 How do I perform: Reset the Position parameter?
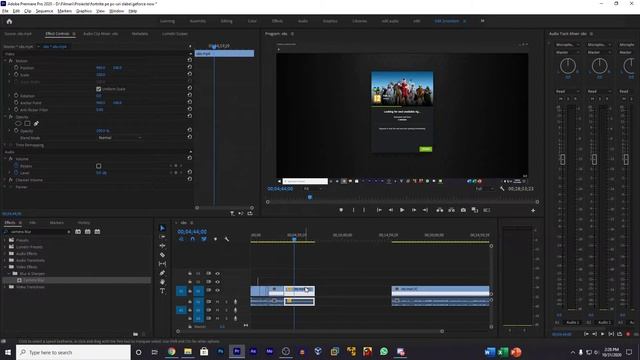click(189, 67)
